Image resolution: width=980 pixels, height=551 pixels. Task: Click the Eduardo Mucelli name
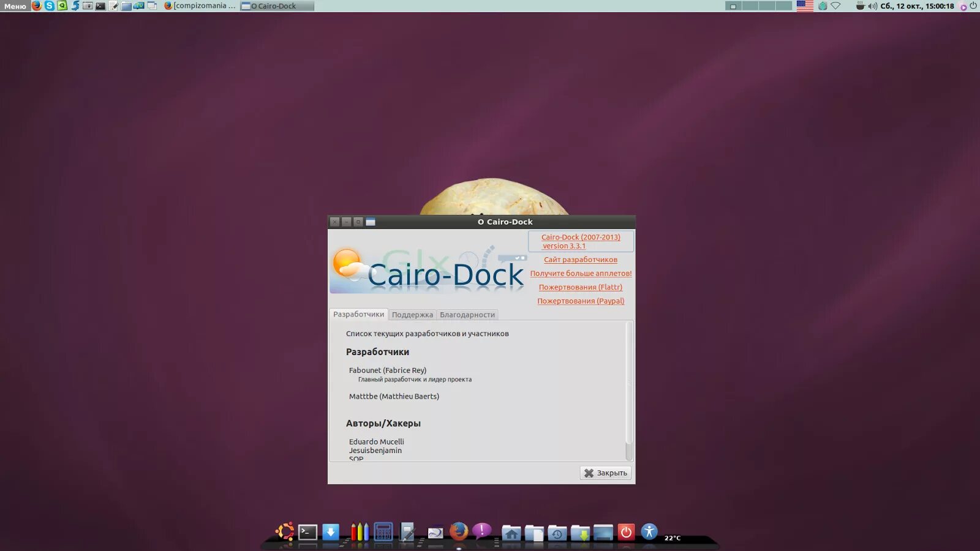point(377,441)
